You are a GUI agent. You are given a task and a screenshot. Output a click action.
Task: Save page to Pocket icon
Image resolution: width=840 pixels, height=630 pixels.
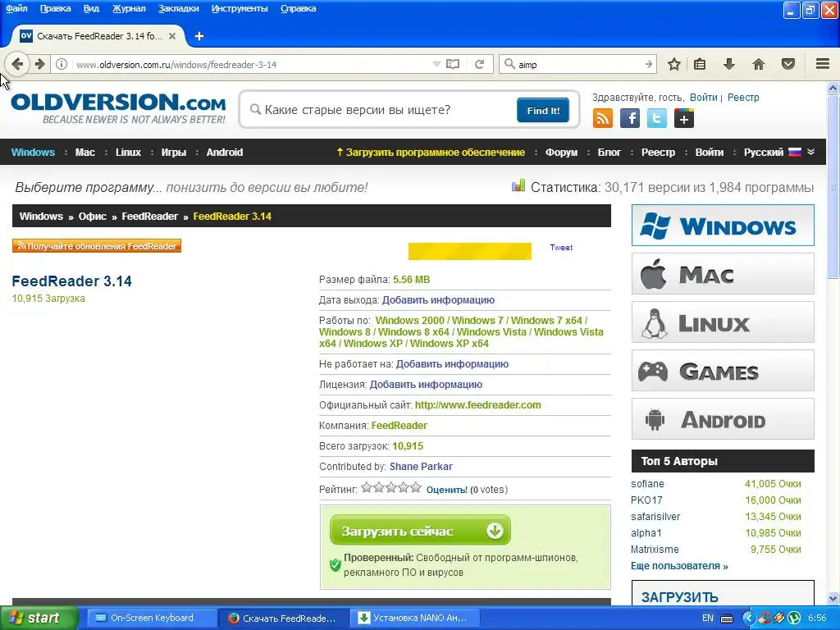click(788, 64)
